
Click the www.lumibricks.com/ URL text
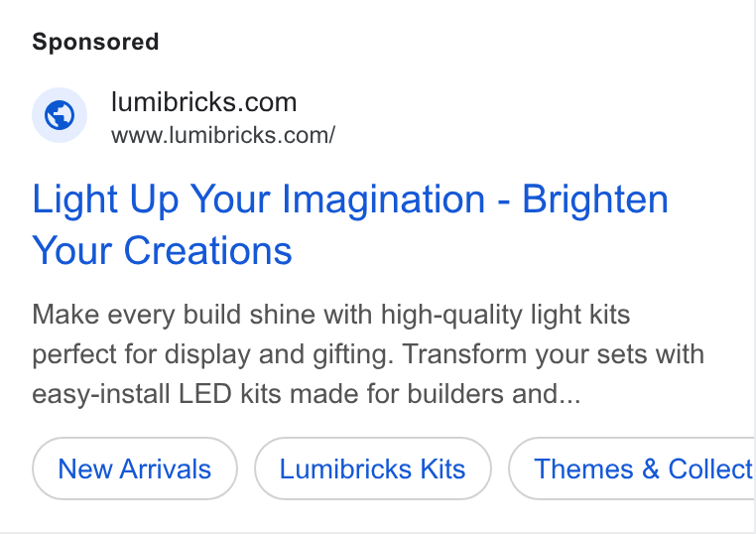pos(223,135)
